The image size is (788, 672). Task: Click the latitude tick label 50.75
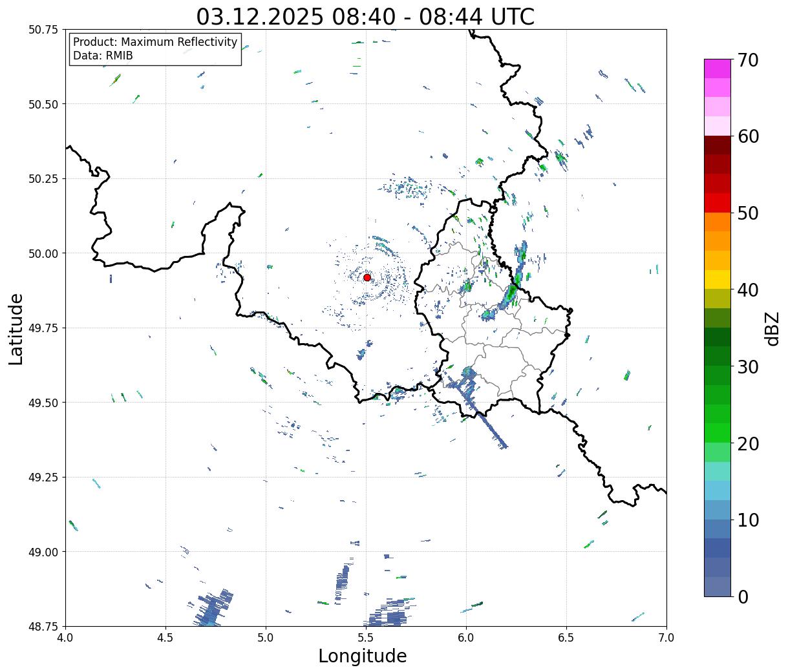(43, 30)
